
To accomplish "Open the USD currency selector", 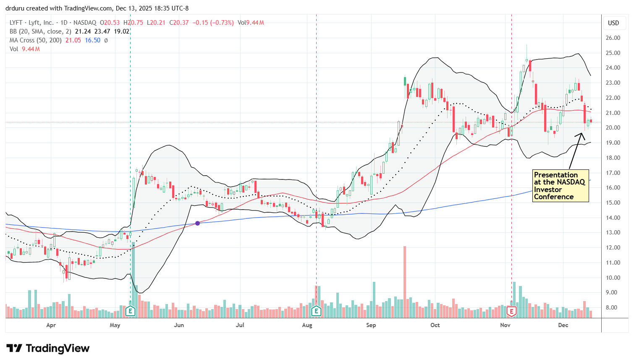I will 613,23.
